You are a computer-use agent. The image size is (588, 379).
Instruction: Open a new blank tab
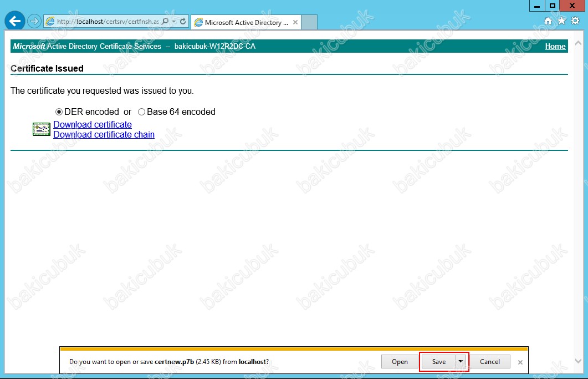[309, 23]
